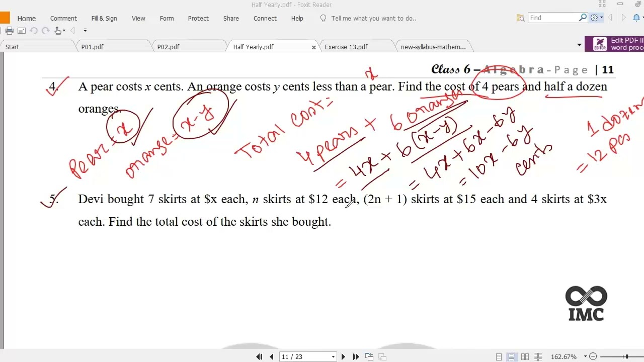This screenshot has width=644, height=362.
Task: Click the magnifier icon in Find box
Action: [x=583, y=18]
